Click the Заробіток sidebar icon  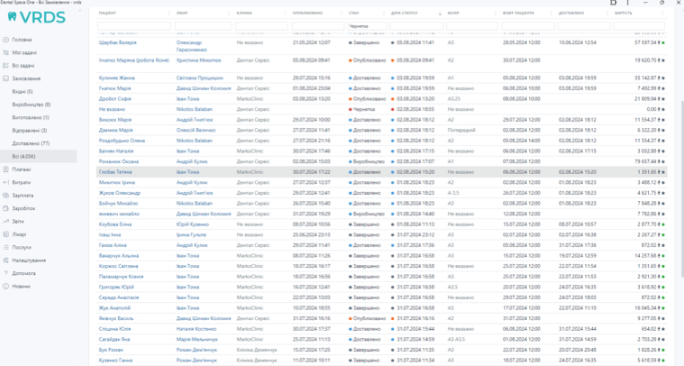point(6,209)
